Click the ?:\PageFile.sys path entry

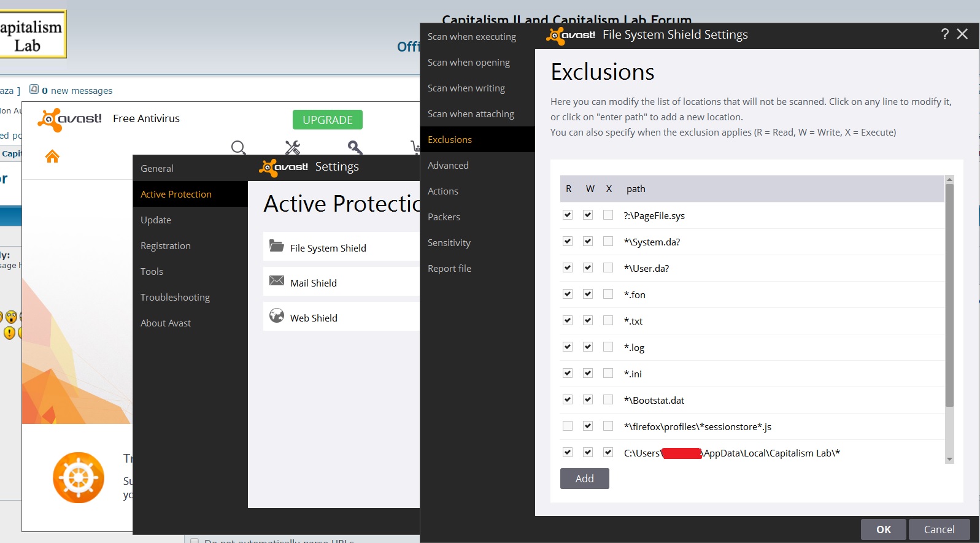tap(654, 215)
